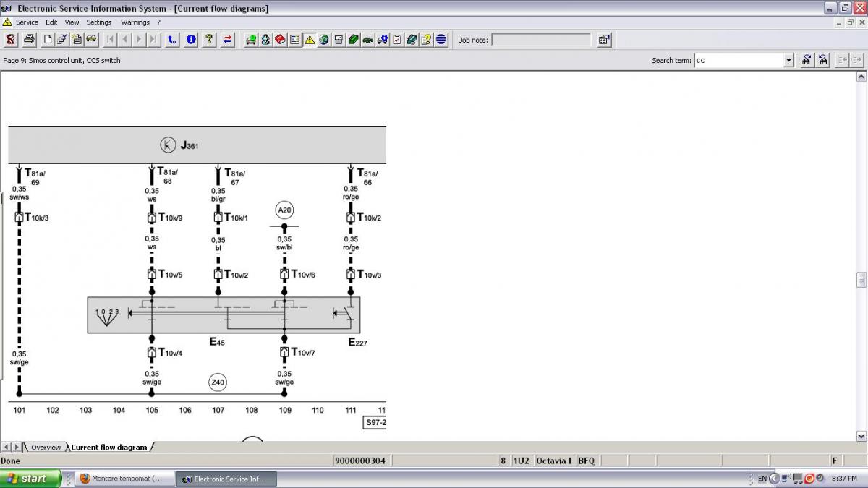
Task: Click the binoculars search icon
Action: pos(807,61)
